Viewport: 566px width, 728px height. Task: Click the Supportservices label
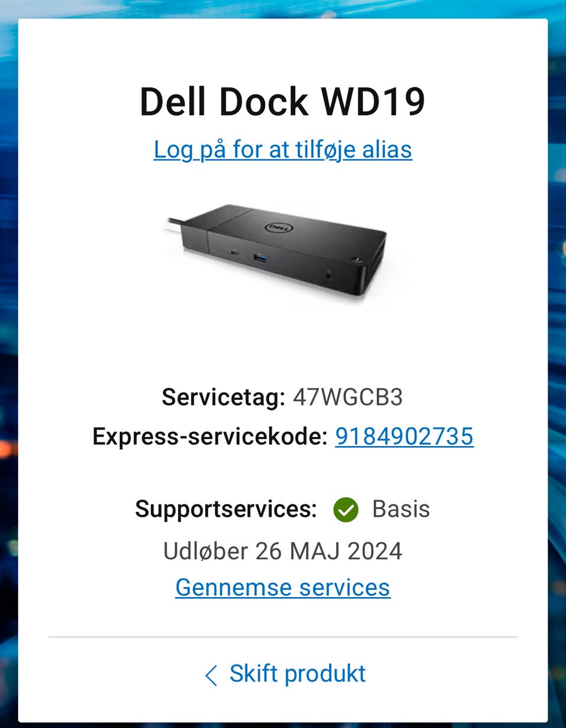pos(226,509)
